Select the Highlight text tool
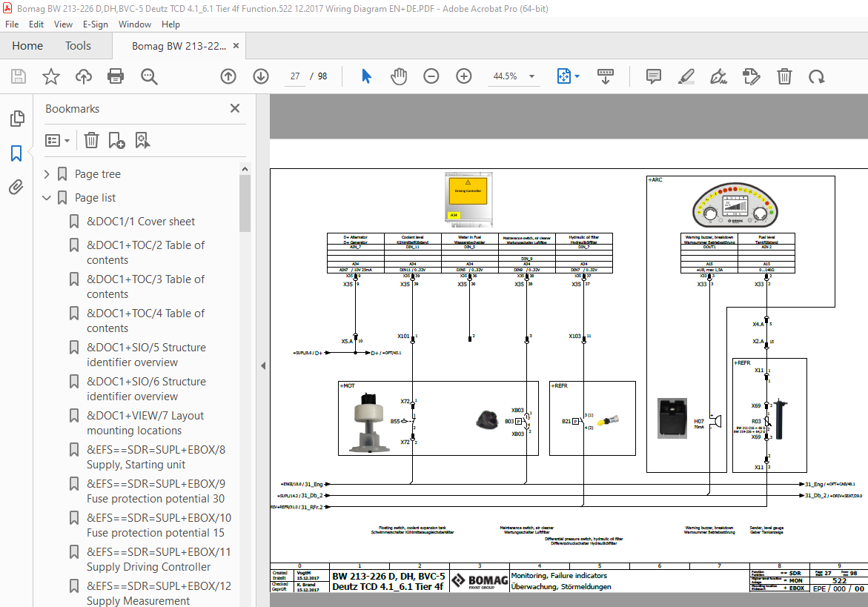Viewport: 868px width, 607px height. point(686,76)
